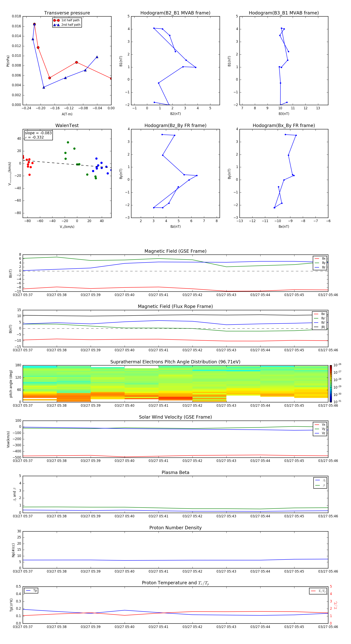351x644 pixels.
Task: Click the '03/27 05:46' tick under temperature plot
Action: (328, 627)
